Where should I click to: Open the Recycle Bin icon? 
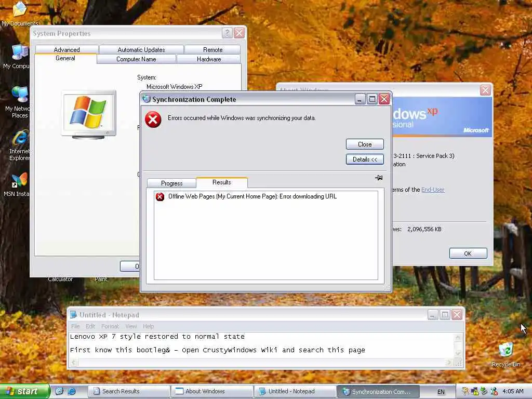point(506,354)
